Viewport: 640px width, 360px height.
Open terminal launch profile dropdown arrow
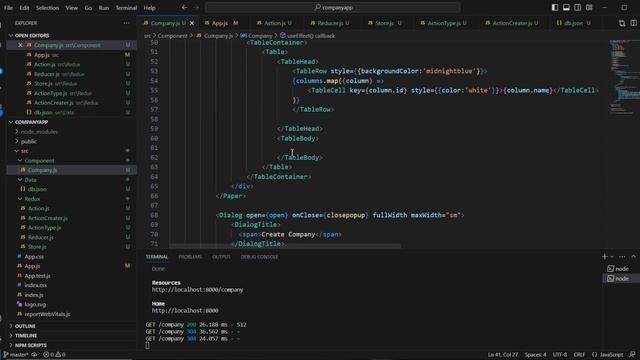click(612, 257)
